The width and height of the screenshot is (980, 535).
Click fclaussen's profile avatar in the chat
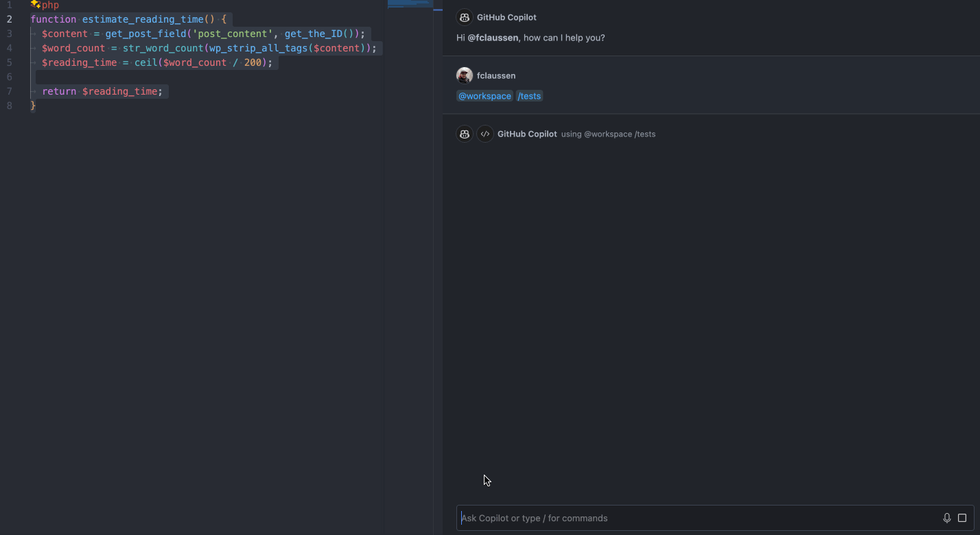point(465,75)
